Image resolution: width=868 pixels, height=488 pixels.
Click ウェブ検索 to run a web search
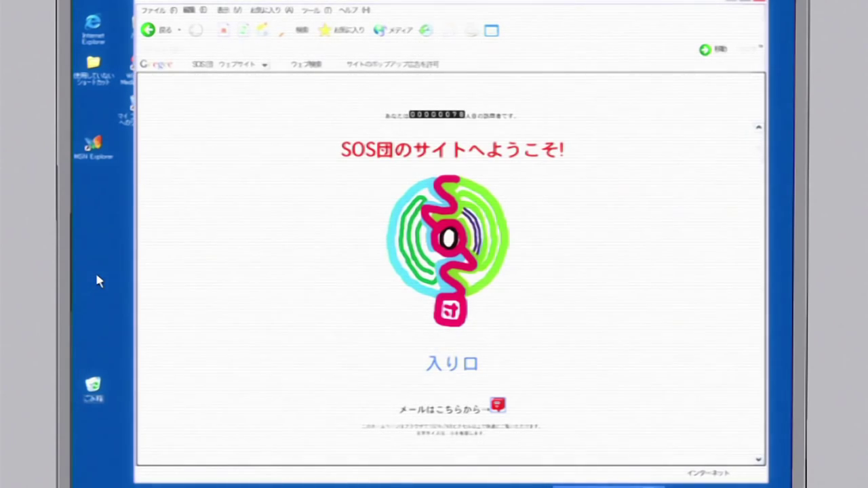tap(306, 64)
